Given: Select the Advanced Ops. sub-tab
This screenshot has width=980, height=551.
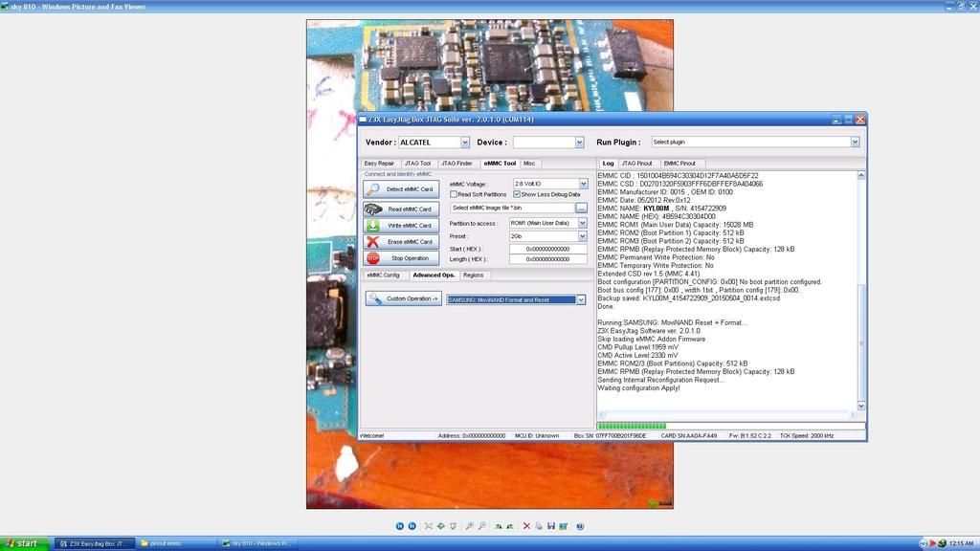Looking at the screenshot, I should click(x=434, y=275).
